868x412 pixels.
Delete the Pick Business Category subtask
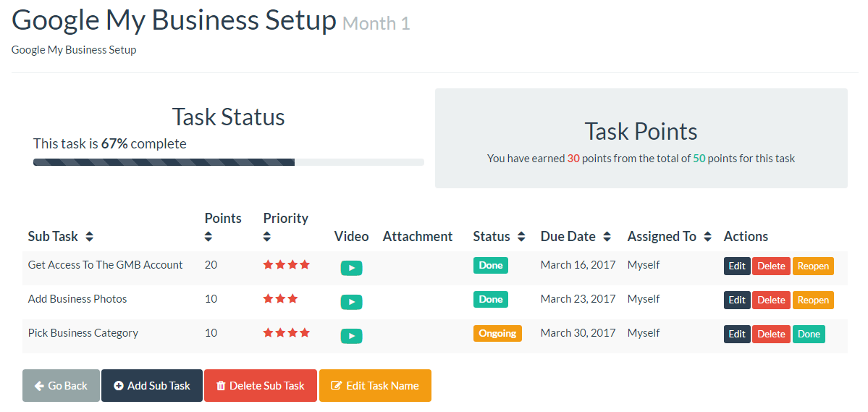coord(771,334)
